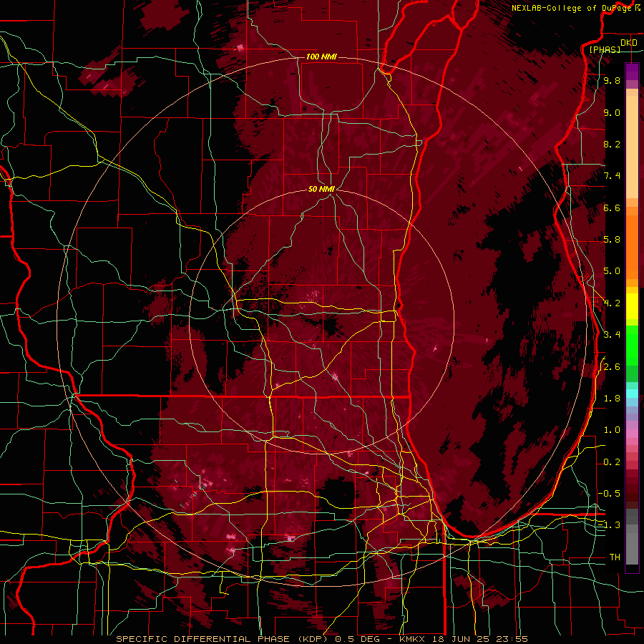Click the 1.0 value on the scale
This screenshot has height=644, width=644.
pyautogui.click(x=612, y=430)
